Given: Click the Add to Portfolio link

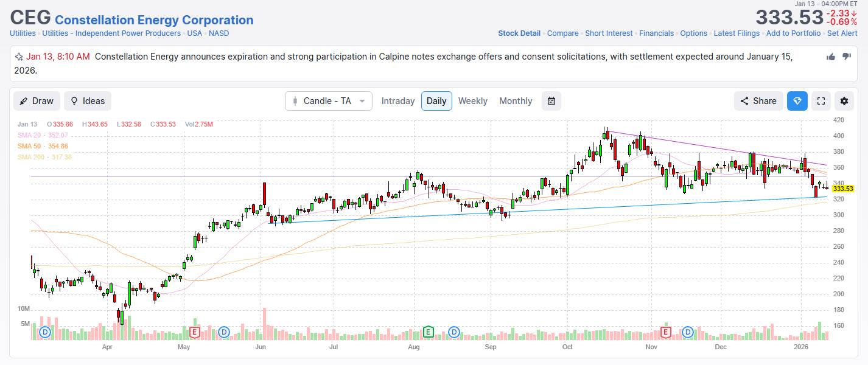Looking at the screenshot, I should 793,33.
